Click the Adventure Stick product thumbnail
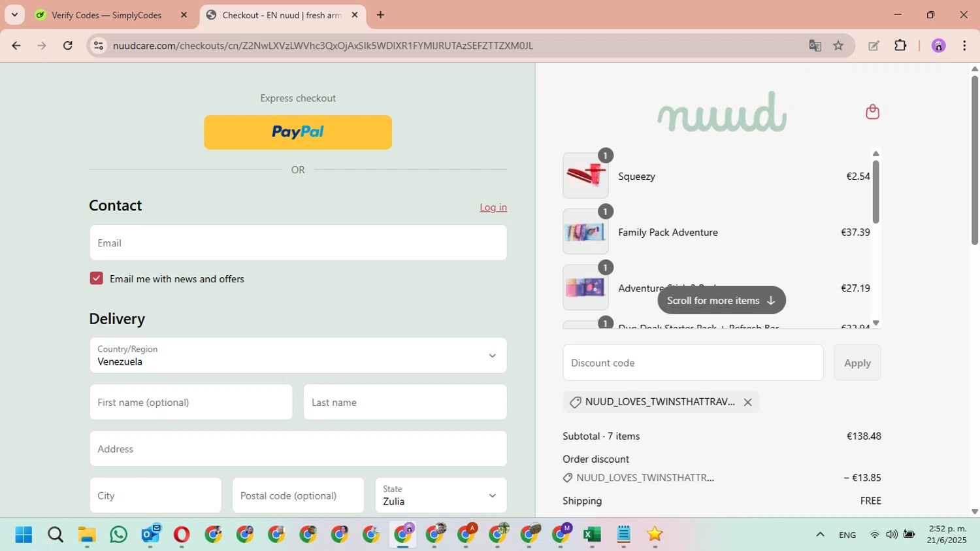Screen dimensions: 980x551 pyautogui.click(x=585, y=288)
